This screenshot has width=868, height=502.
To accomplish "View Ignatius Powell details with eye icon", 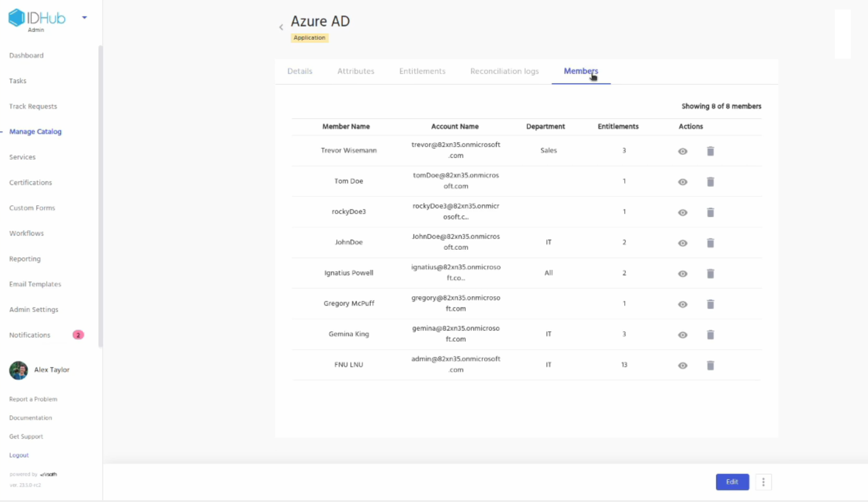I will tap(683, 274).
